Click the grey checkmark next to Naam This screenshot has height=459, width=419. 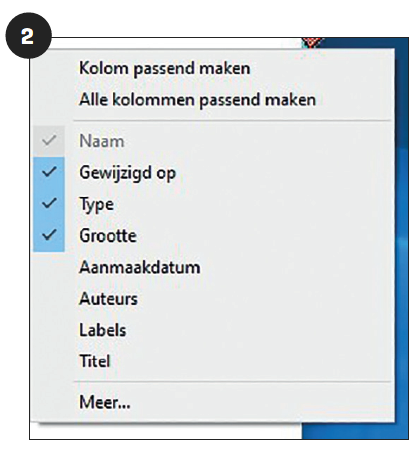click(x=49, y=141)
